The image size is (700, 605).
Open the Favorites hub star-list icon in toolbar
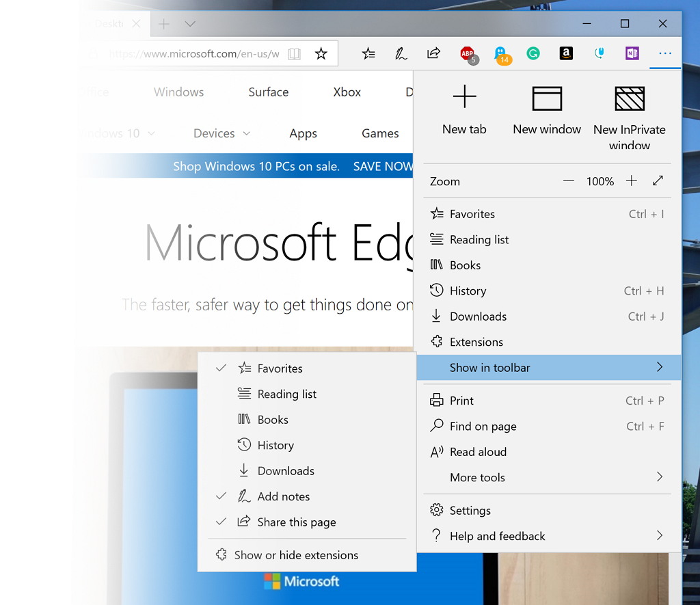coord(368,53)
